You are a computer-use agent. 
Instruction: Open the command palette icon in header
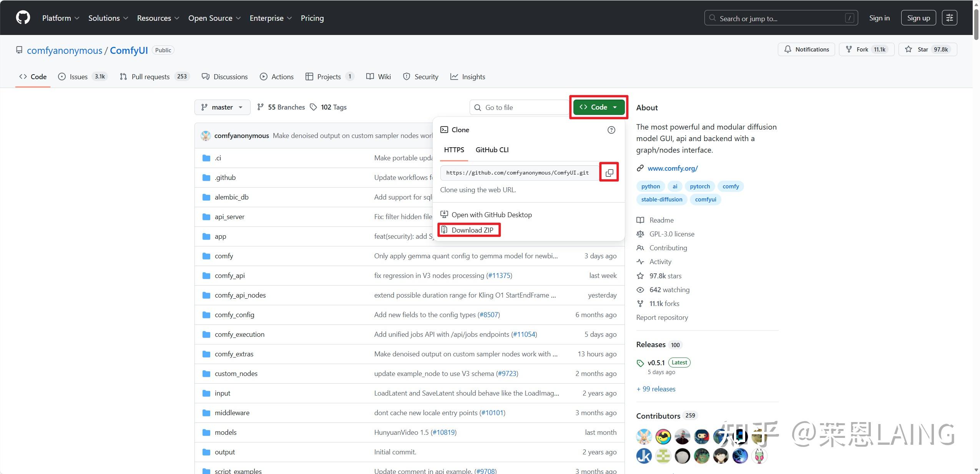coord(949,18)
